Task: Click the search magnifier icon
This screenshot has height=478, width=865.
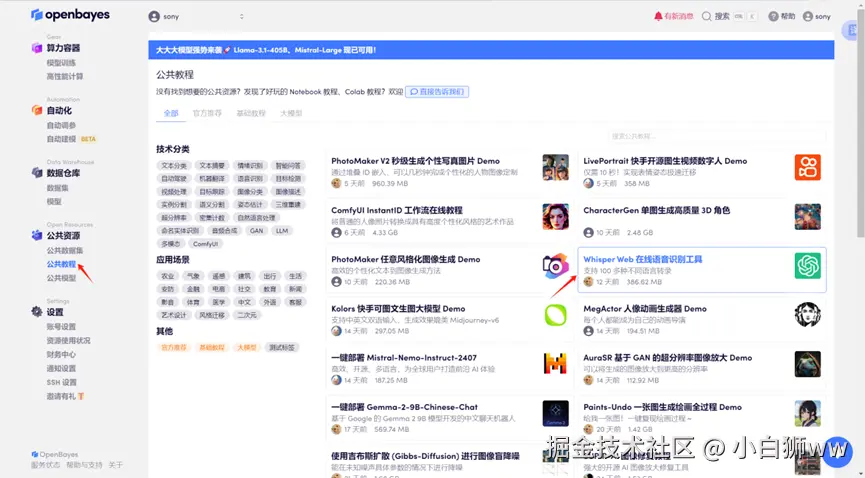Action: pos(706,16)
